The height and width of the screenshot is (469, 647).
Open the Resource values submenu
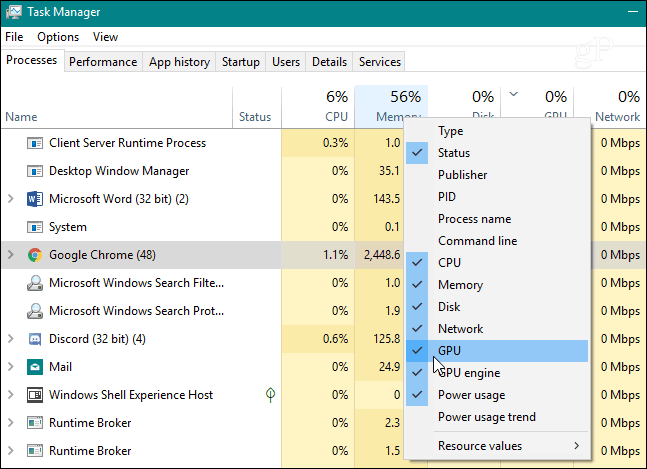[497, 446]
